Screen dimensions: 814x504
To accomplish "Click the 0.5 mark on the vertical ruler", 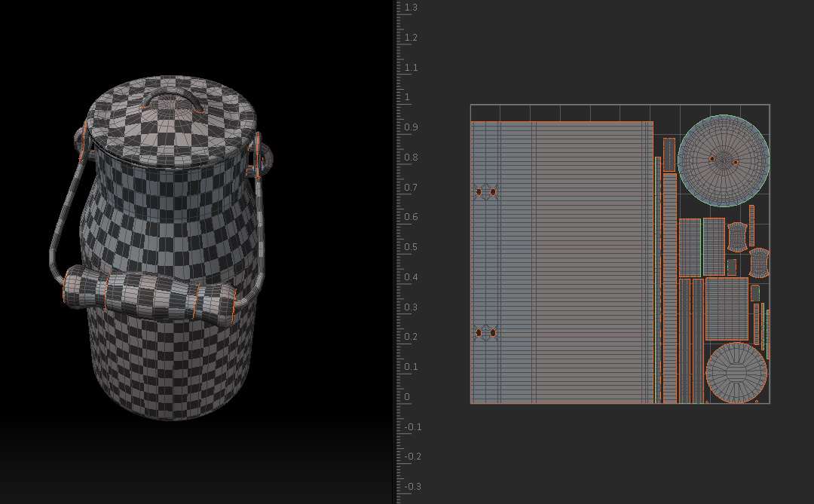I will pos(411,247).
